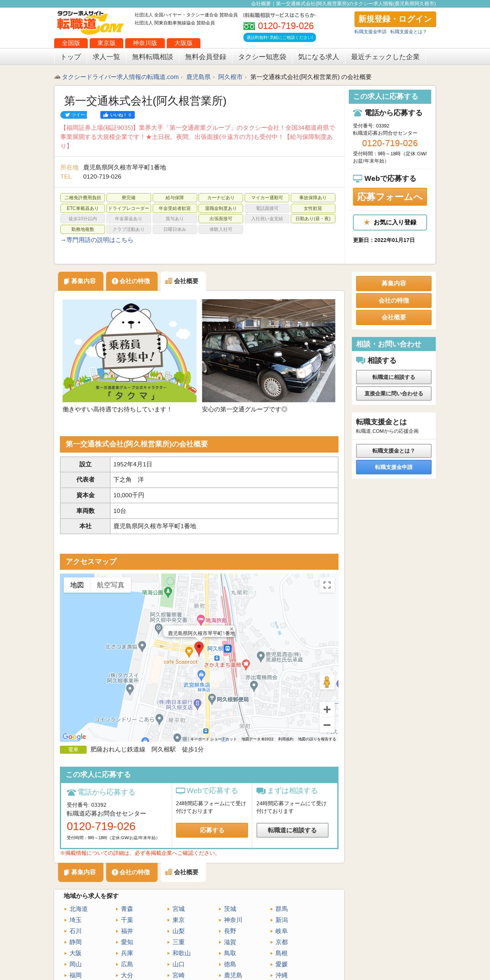The width and height of the screenshot is (490, 980).
Task: Click the sidebar 募集内容 orange button
Action: tap(393, 284)
